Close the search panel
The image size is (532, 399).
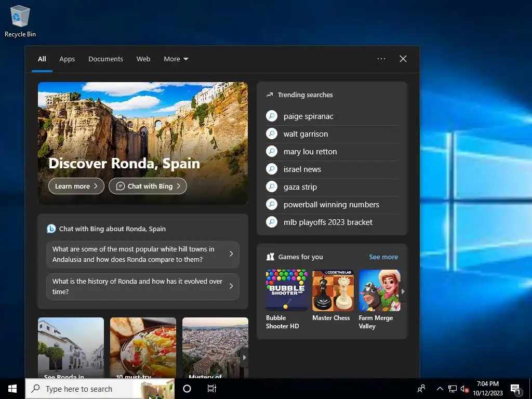(403, 59)
